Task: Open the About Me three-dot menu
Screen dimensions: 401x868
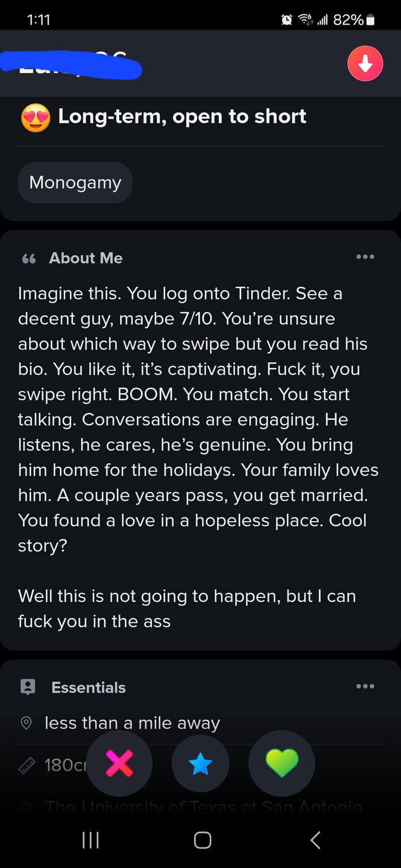Action: point(365,257)
